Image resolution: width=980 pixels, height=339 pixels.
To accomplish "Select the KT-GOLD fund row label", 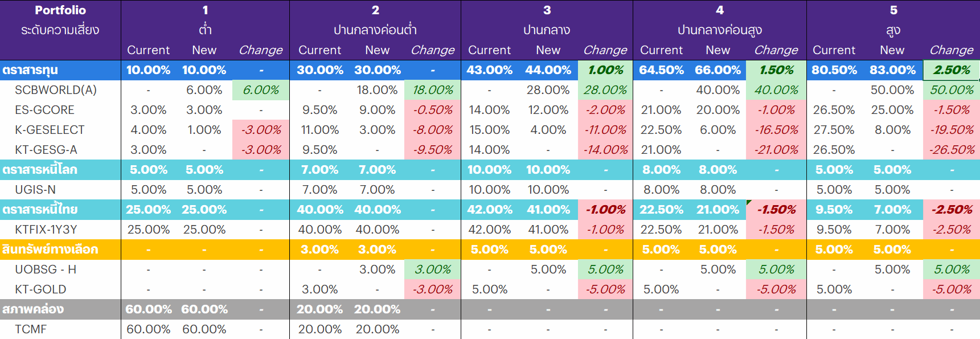I will tap(40, 289).
